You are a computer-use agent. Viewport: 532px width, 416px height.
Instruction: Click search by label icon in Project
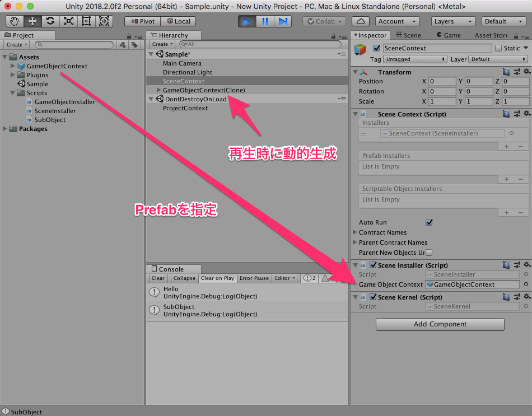coord(135,44)
